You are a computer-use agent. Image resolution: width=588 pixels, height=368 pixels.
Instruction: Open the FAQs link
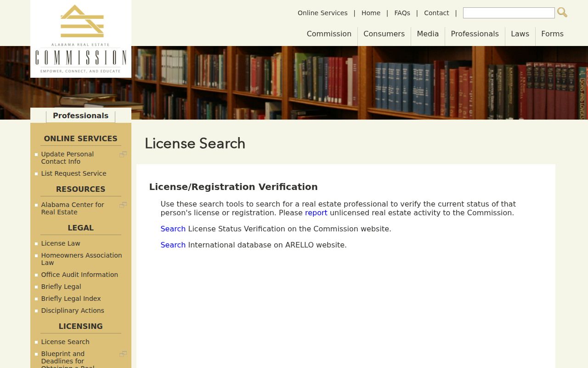[402, 13]
